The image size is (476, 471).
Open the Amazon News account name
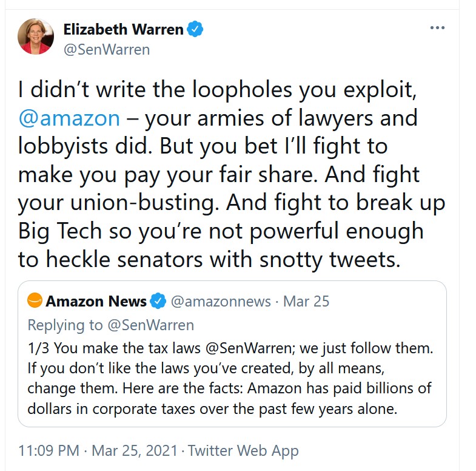[x=96, y=301]
